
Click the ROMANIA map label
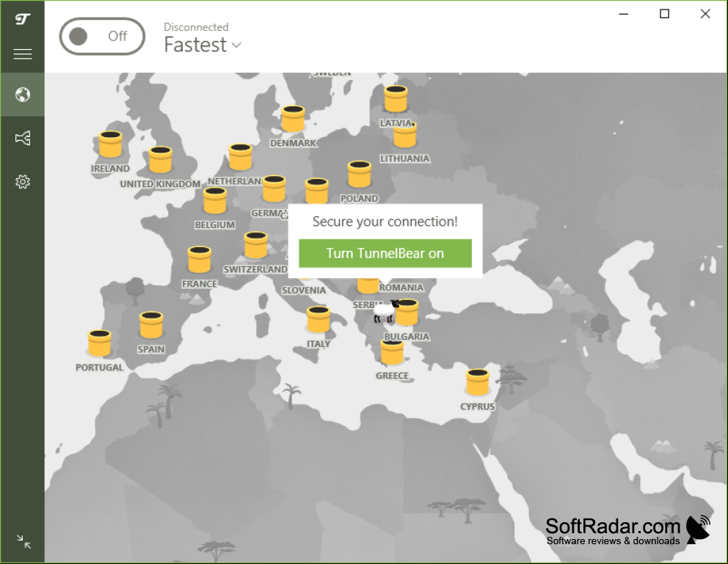click(401, 288)
